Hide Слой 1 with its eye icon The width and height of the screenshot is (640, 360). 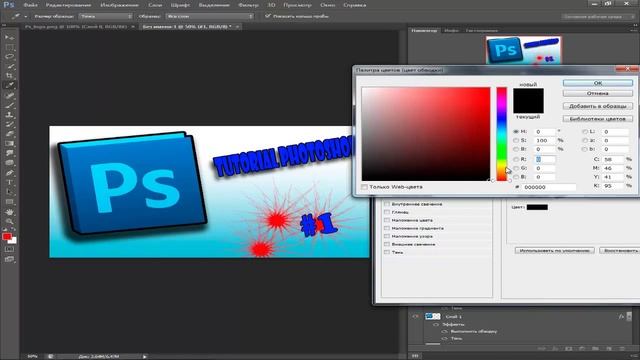[x=415, y=316]
